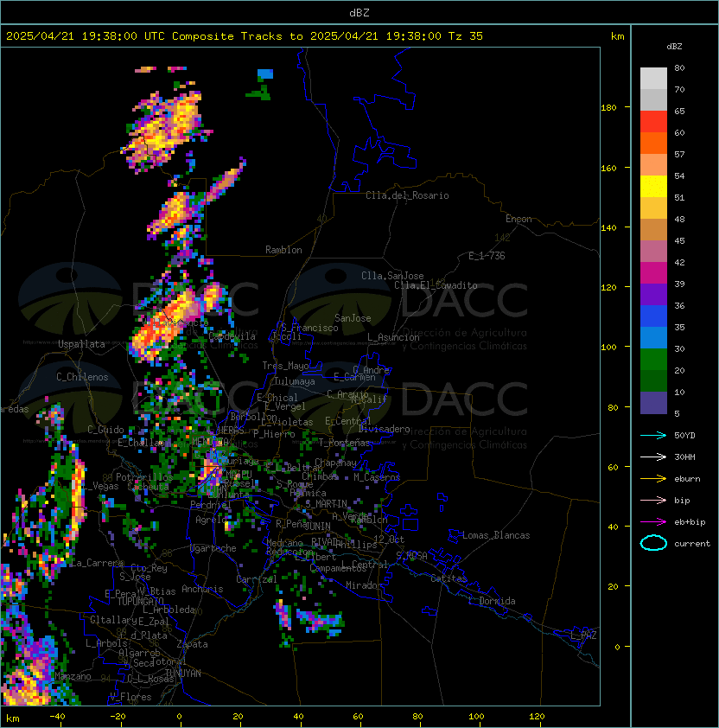Click the 'Clla.del_Rosario' place label
This screenshot has height=728, width=719.
click(x=407, y=195)
